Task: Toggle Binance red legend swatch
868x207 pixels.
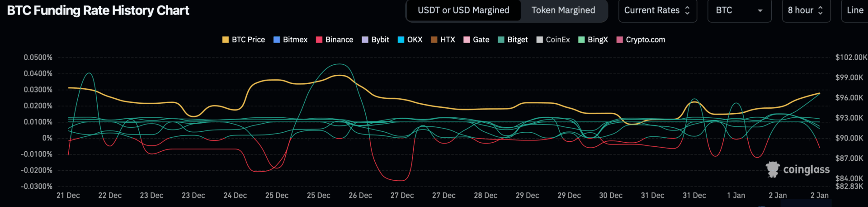Action: pyautogui.click(x=319, y=40)
